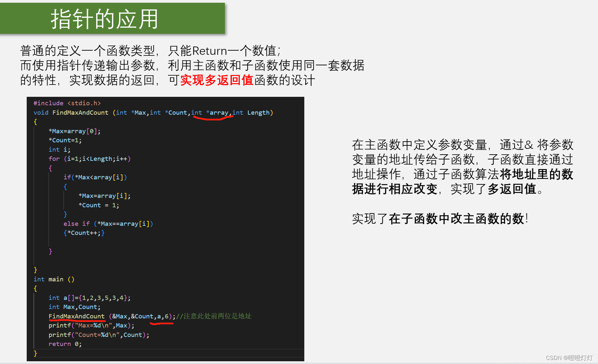Click the red text 实现多返回值
This screenshot has width=598, height=364.
click(x=217, y=80)
